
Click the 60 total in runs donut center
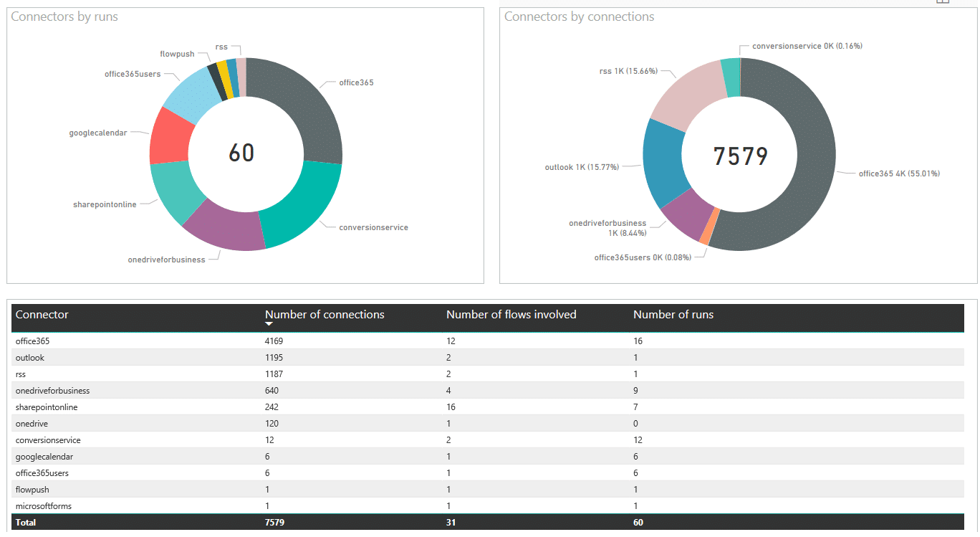[241, 152]
